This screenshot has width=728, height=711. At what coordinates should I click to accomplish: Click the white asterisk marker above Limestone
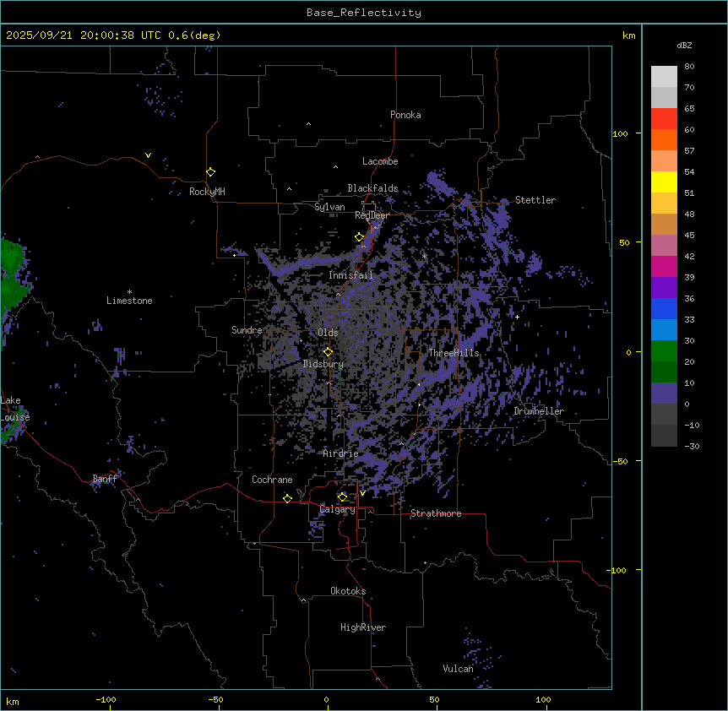(129, 291)
